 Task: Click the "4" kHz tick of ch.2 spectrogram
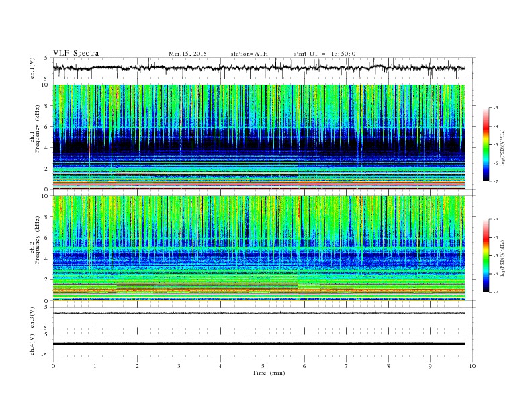point(46,259)
